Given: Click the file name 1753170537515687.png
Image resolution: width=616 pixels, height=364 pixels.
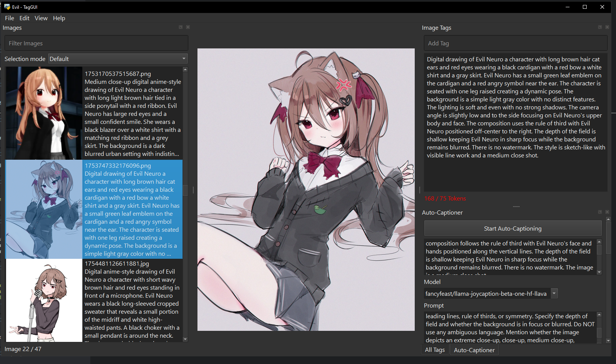Looking at the screenshot, I should point(118,74).
